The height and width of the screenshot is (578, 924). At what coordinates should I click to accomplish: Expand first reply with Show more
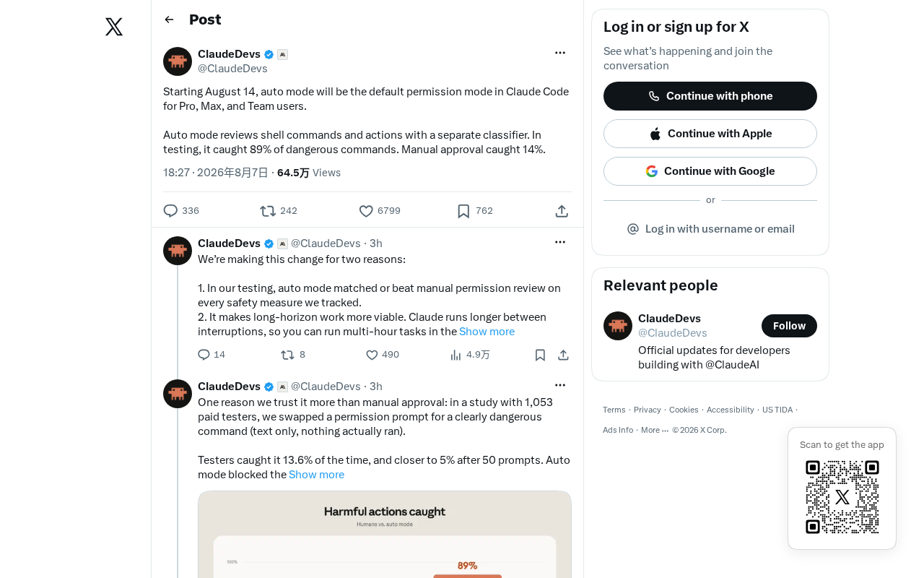click(x=487, y=332)
